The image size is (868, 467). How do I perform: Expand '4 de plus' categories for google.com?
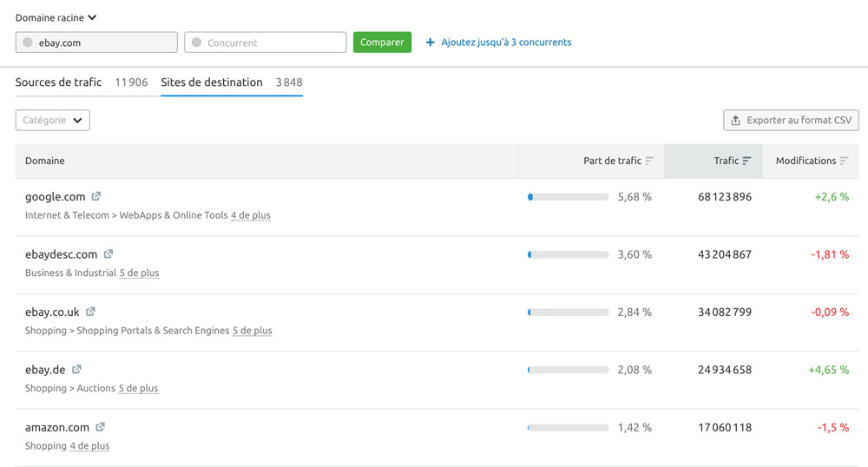tap(251, 215)
